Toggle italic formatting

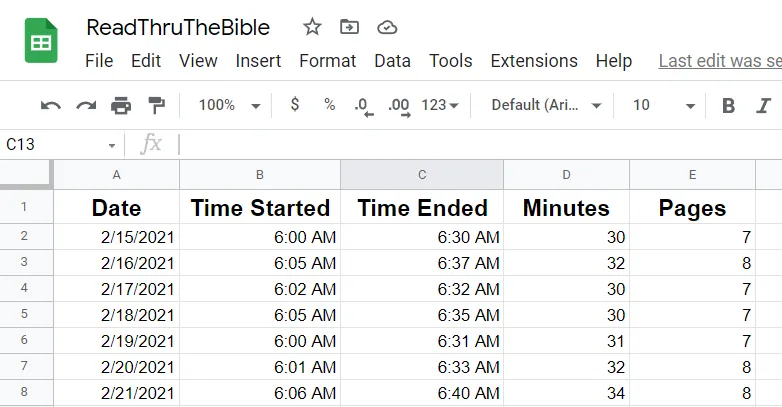click(764, 105)
